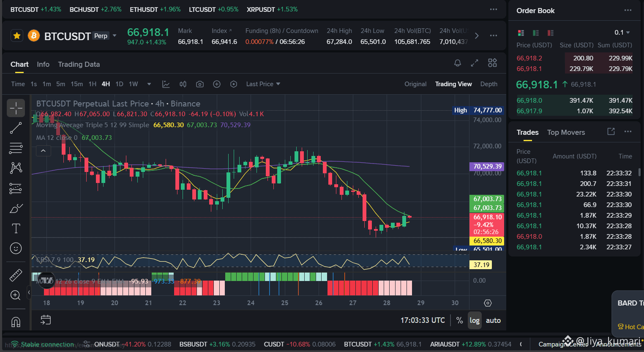Open the forecasting and measurement tools
The width and height of the screenshot is (644, 352).
click(16, 188)
